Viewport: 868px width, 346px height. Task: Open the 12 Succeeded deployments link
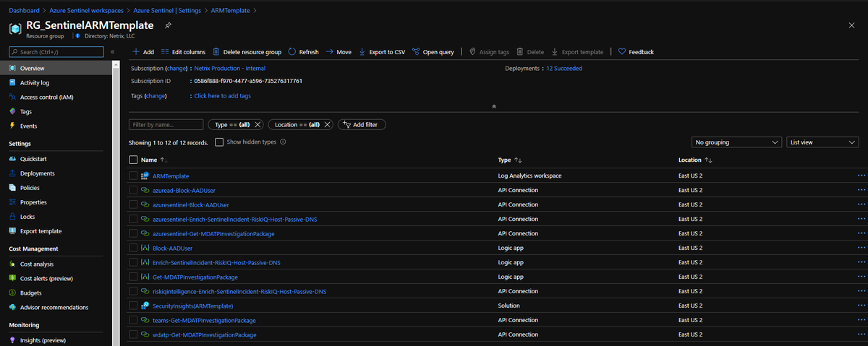click(x=564, y=68)
